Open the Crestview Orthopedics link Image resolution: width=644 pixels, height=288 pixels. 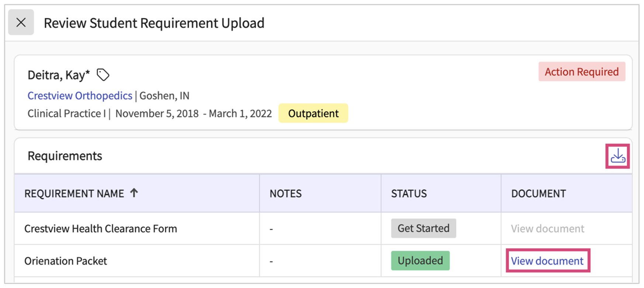coord(80,96)
